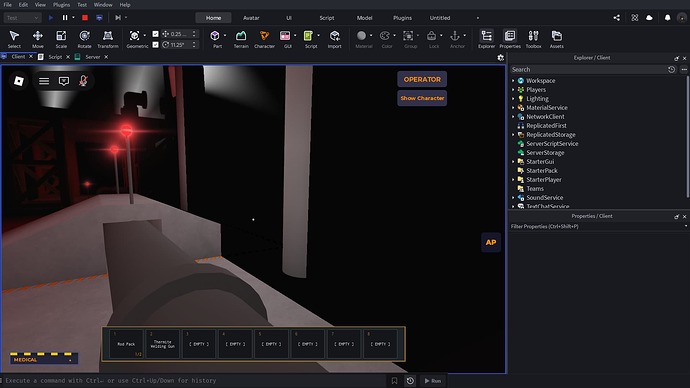The image size is (690, 388).
Task: Open command history clock icon
Action: [x=410, y=381]
